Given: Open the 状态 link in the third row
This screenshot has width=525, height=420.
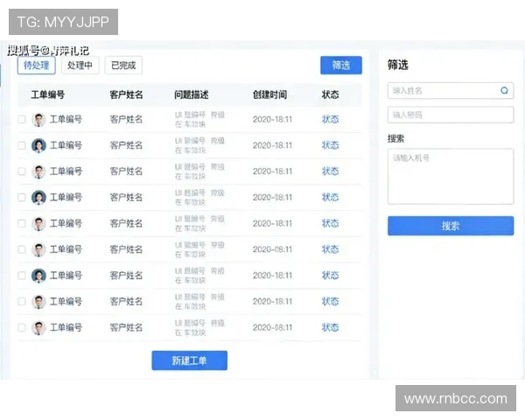Looking at the screenshot, I should 331,171.
